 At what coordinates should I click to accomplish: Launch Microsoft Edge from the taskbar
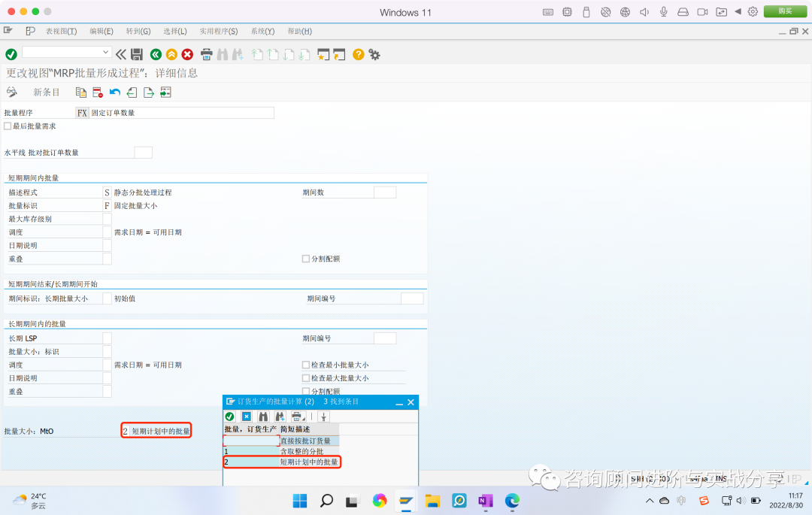pos(512,501)
